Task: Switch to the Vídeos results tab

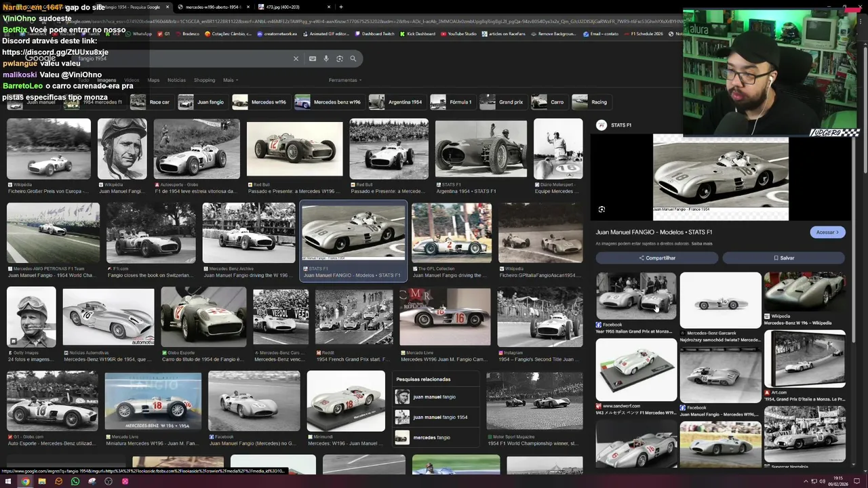Action: (132, 80)
